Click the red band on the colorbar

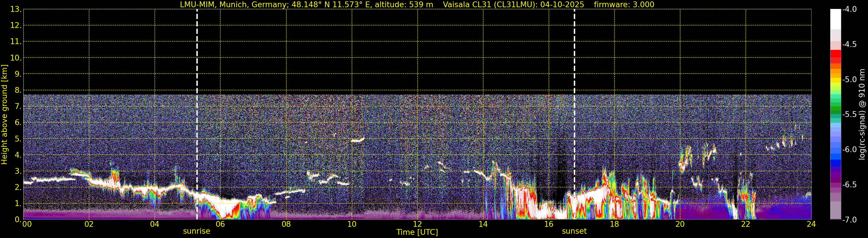tap(835, 54)
